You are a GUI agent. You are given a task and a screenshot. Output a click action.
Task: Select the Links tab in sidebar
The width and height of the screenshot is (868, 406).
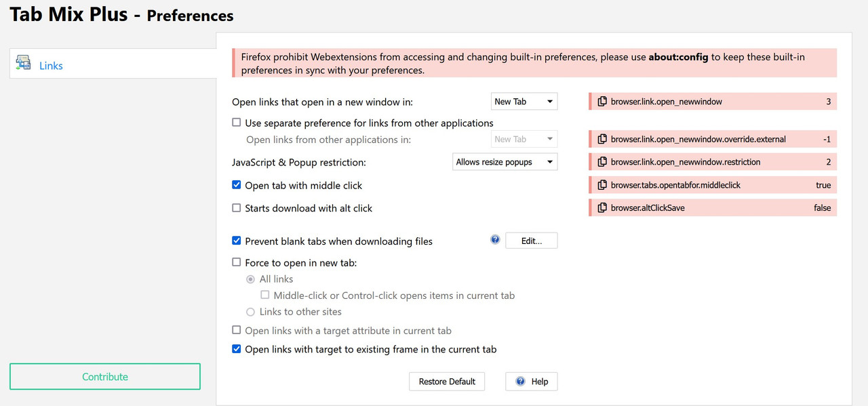pyautogui.click(x=113, y=64)
